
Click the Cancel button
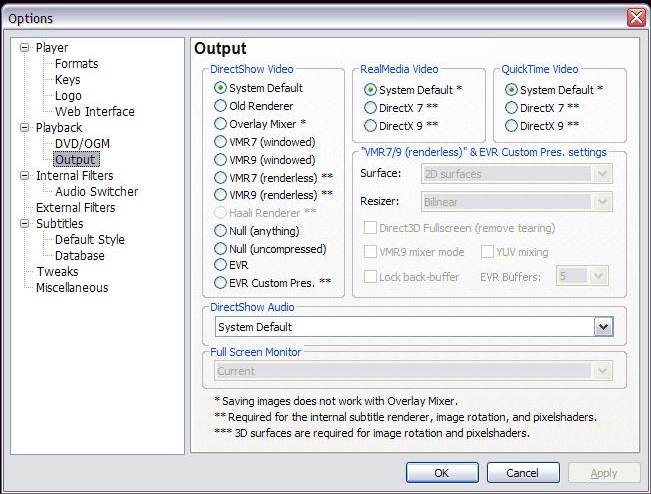pos(523,473)
